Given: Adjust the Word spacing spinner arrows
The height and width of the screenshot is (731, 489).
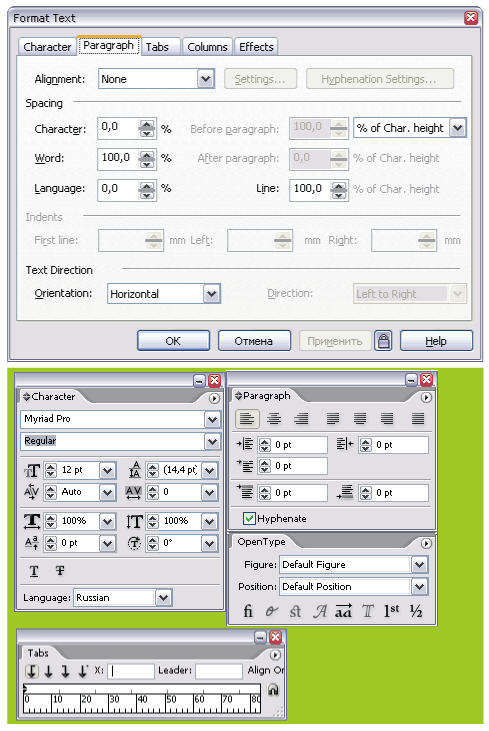Looking at the screenshot, I should (x=147, y=159).
